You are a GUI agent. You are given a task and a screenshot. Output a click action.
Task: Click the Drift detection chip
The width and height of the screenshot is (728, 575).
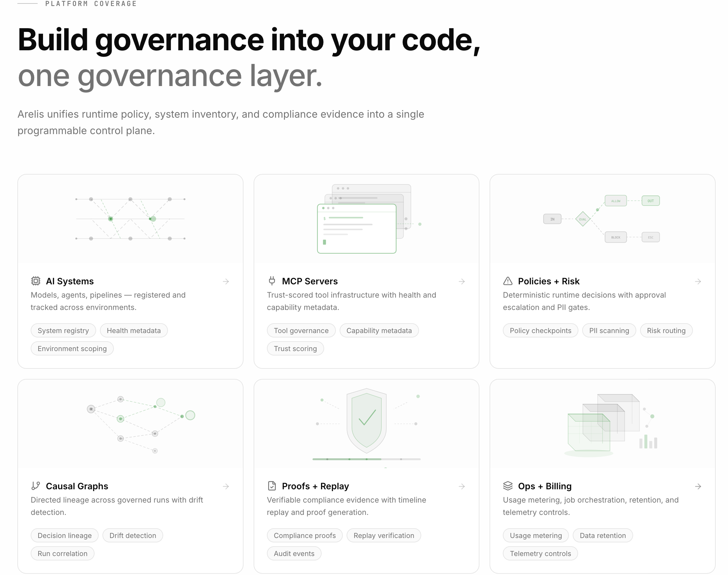coord(133,535)
